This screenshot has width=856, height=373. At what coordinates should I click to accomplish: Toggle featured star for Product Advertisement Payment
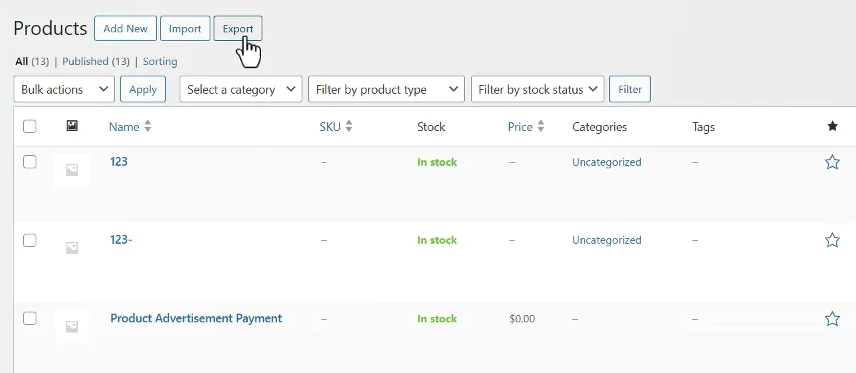click(832, 319)
